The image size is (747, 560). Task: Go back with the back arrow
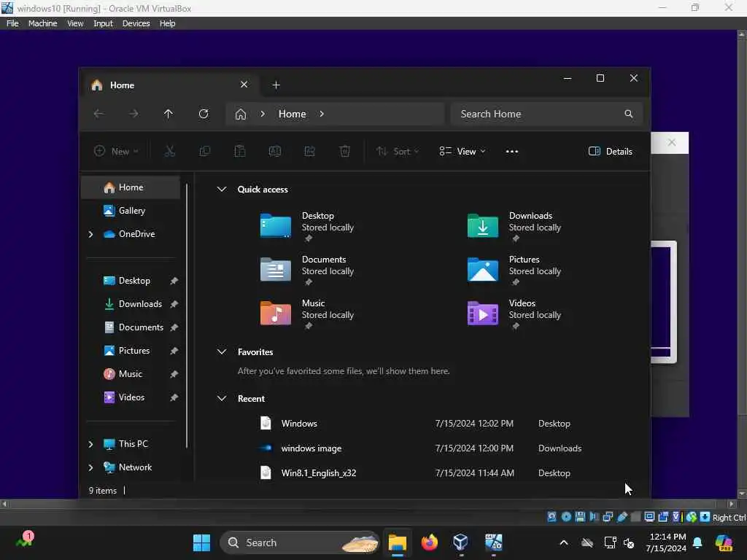[x=98, y=114]
